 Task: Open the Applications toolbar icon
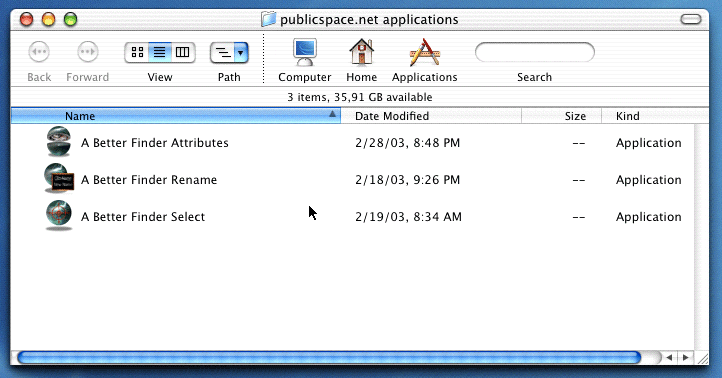(425, 52)
